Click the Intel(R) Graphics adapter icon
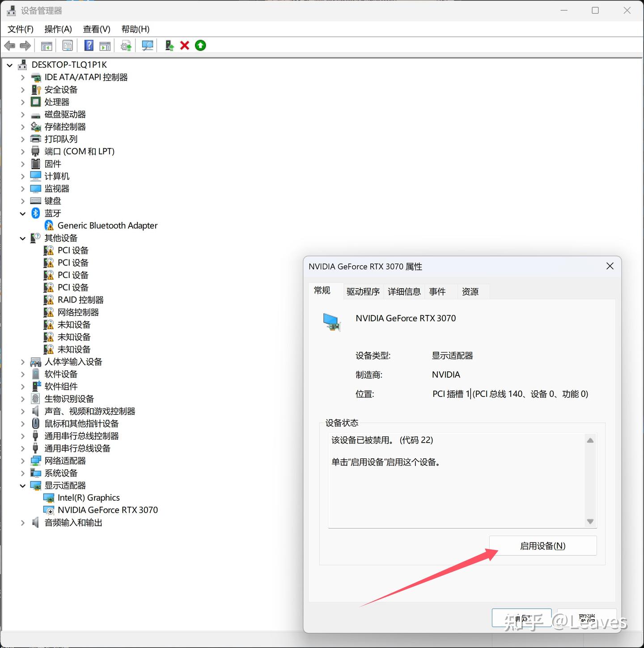Viewport: 644px width, 648px height. [x=49, y=498]
